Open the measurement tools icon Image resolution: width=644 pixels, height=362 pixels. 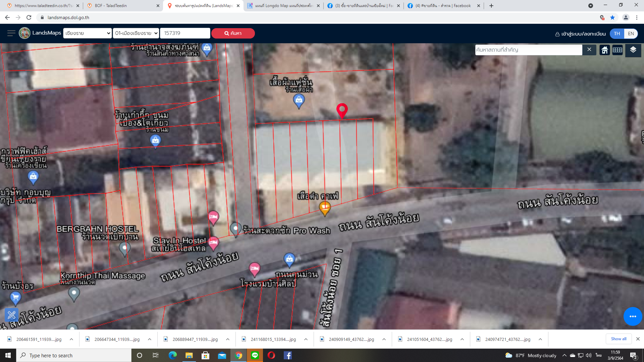point(12,315)
